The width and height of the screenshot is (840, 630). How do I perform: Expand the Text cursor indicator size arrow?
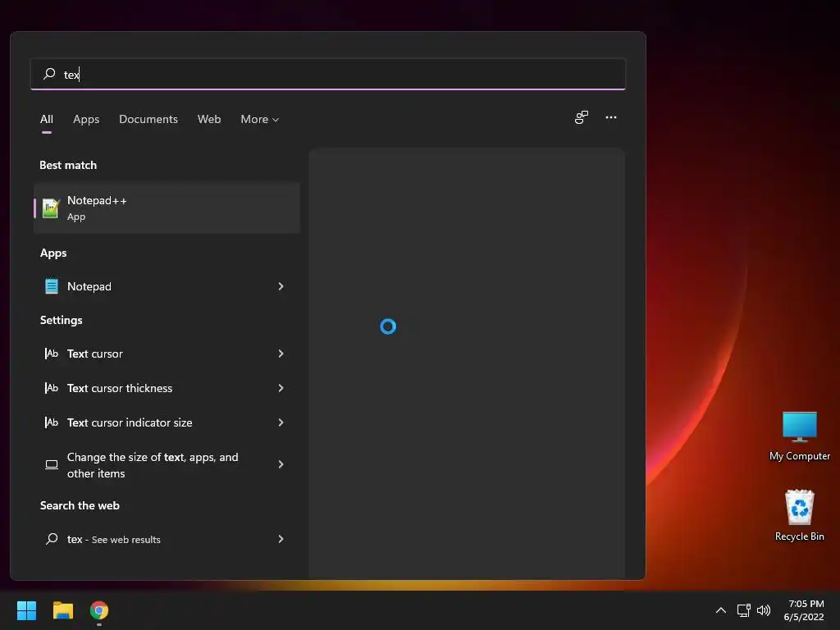[x=281, y=422]
